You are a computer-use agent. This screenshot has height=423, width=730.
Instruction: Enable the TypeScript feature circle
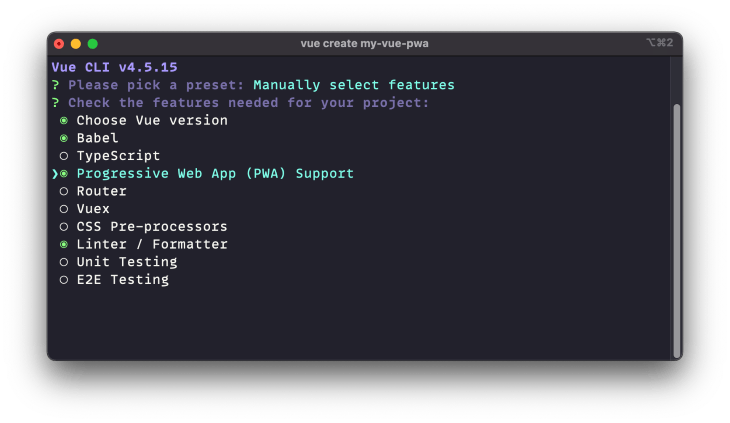tap(64, 156)
